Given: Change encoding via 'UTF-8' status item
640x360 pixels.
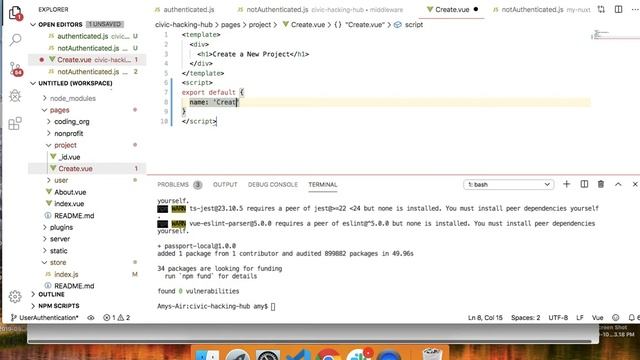Looking at the screenshot, I should 558,318.
